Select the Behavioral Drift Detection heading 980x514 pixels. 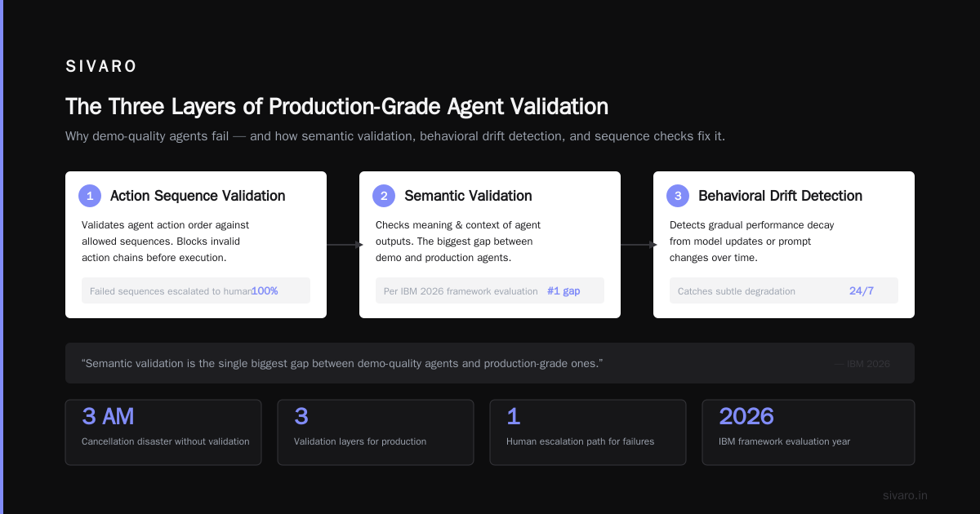point(780,196)
